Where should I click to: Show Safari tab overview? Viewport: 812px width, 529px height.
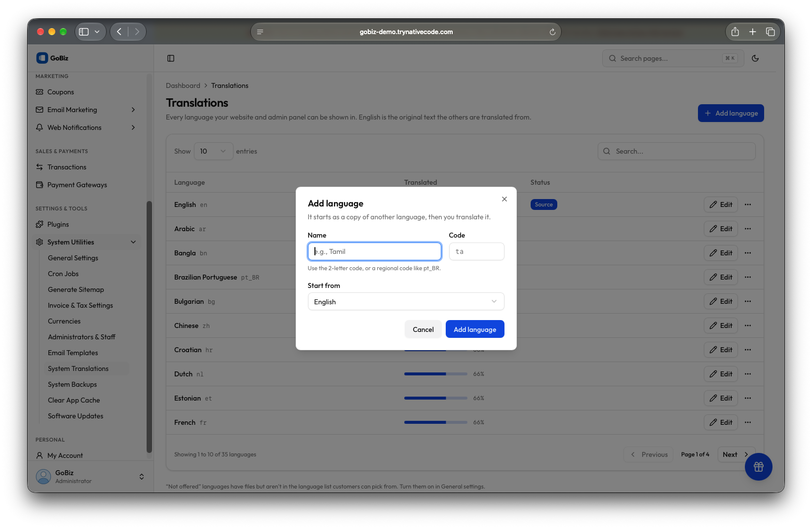[x=770, y=32]
